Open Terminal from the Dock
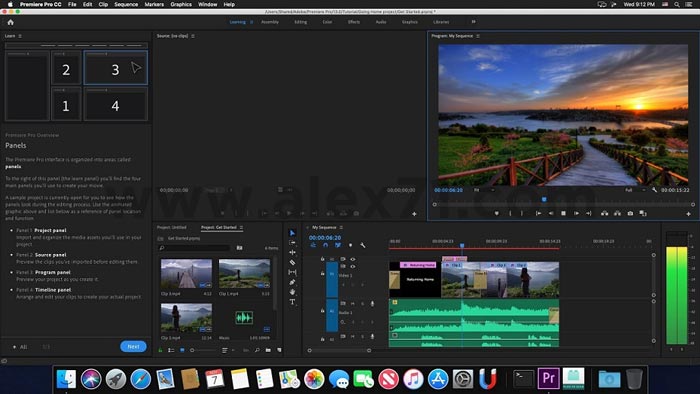The width and height of the screenshot is (700, 394). pos(523,379)
